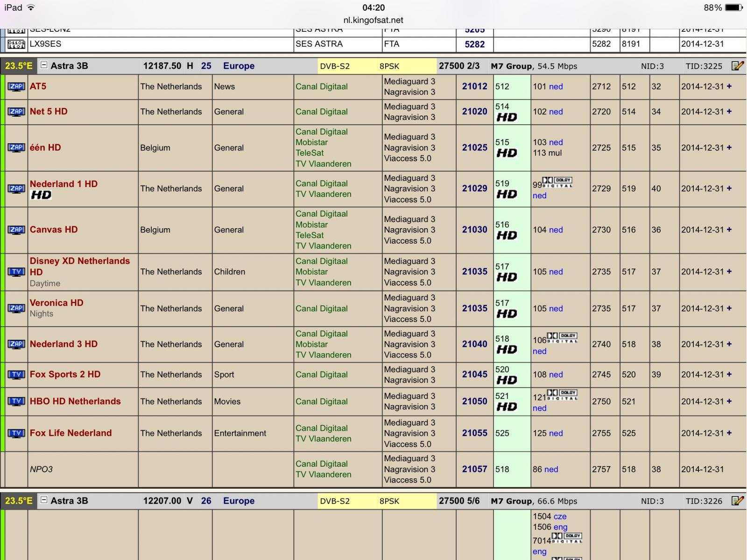Screen dimensions: 747x560
Task: Click 23.5°E position label of 12187.50 H
Action: tap(19, 66)
